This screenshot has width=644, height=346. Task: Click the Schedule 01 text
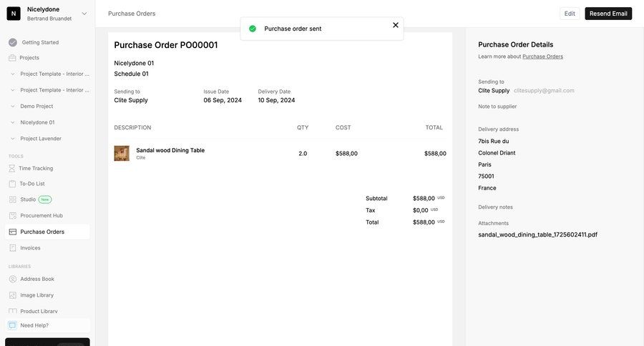132,74
